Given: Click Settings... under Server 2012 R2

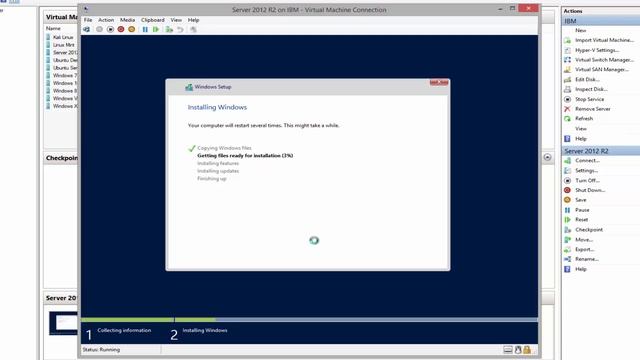Looking at the screenshot, I should [x=587, y=171].
